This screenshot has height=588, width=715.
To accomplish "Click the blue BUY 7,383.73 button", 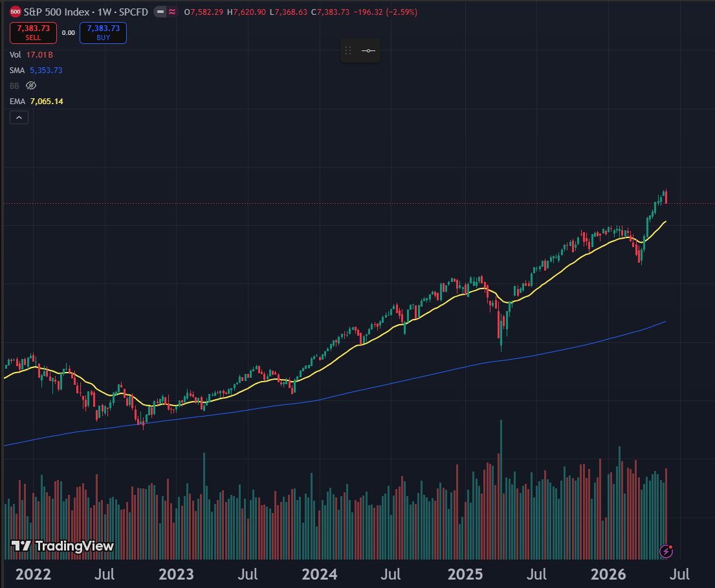I will point(103,33).
